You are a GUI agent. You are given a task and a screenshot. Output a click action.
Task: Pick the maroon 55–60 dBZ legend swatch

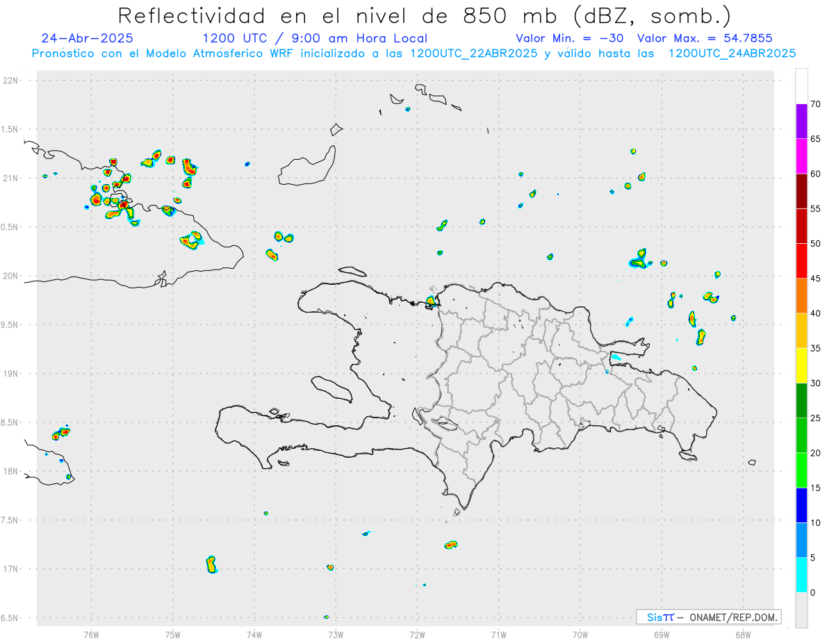[801, 191]
